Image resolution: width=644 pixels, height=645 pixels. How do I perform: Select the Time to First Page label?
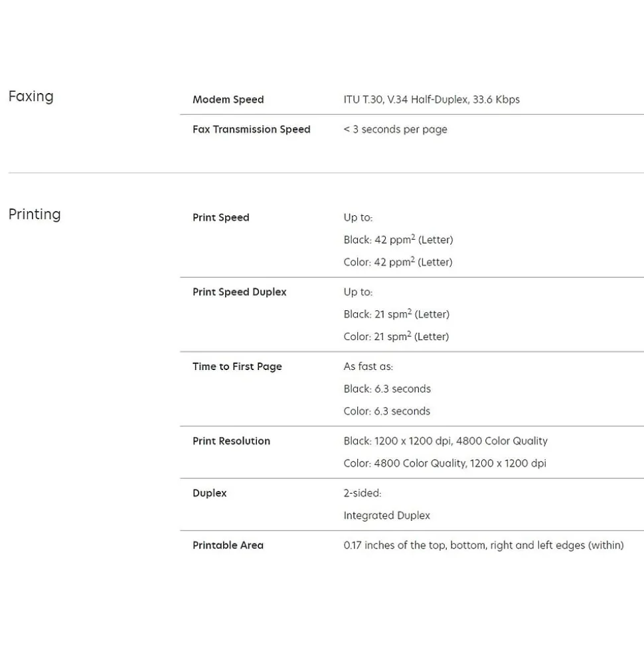[237, 366]
